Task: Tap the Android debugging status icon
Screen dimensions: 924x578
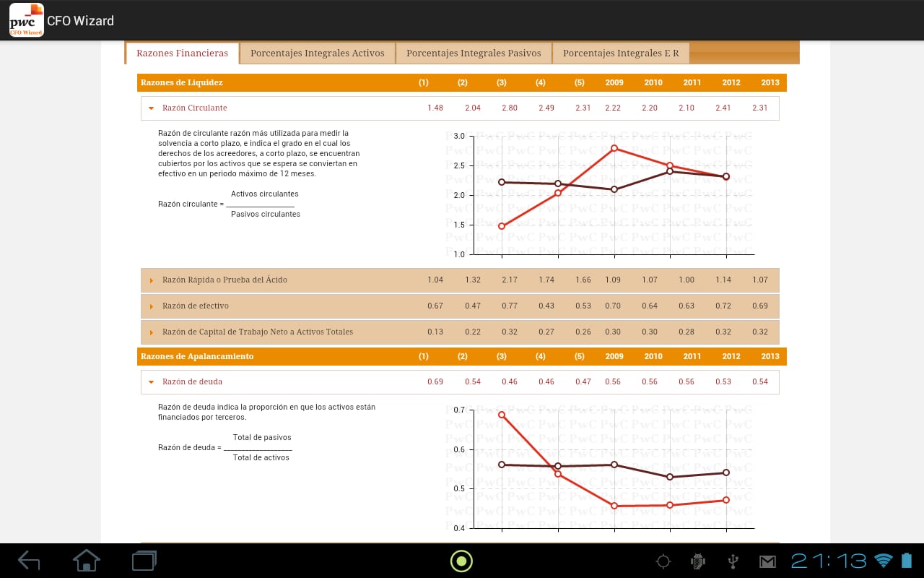Action: point(697,561)
